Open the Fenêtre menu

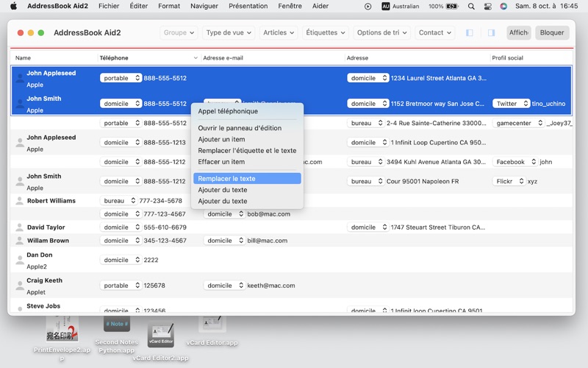coord(290,6)
